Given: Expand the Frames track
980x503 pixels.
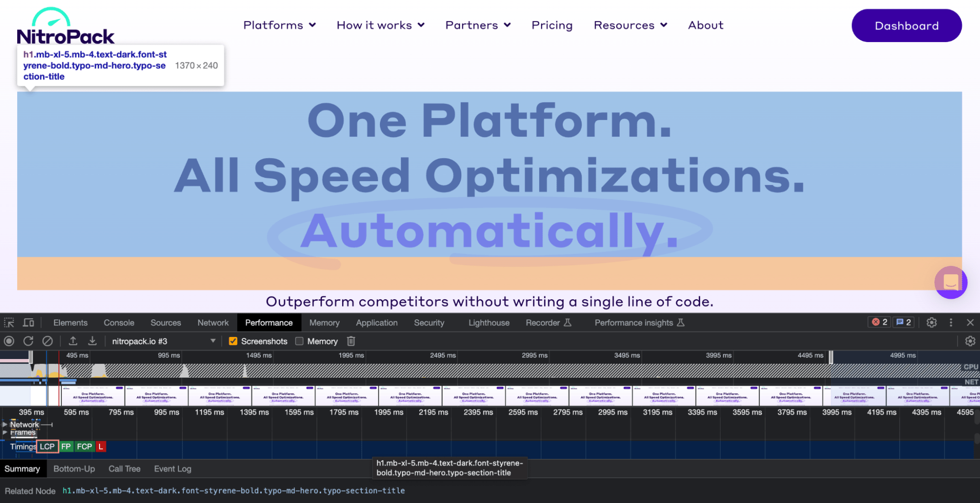Looking at the screenshot, I should coord(5,432).
